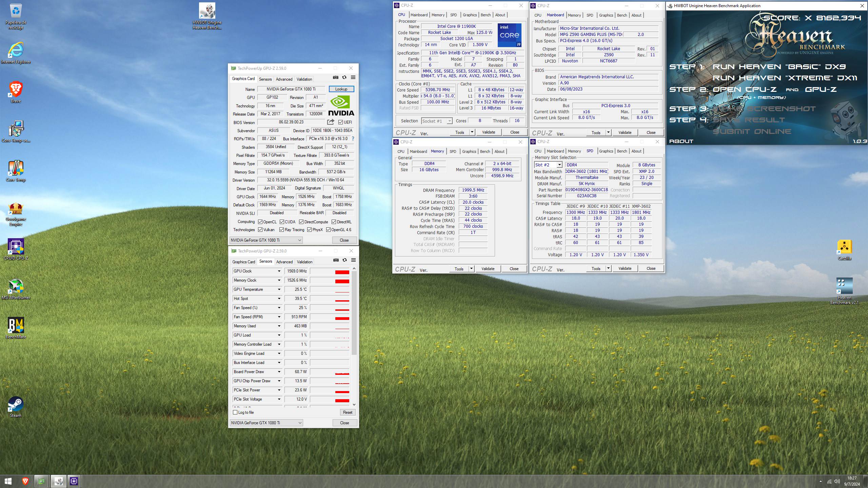
Task: Switch to Advanced tab in GPU-Z Graphics Card window
Action: [x=284, y=79]
